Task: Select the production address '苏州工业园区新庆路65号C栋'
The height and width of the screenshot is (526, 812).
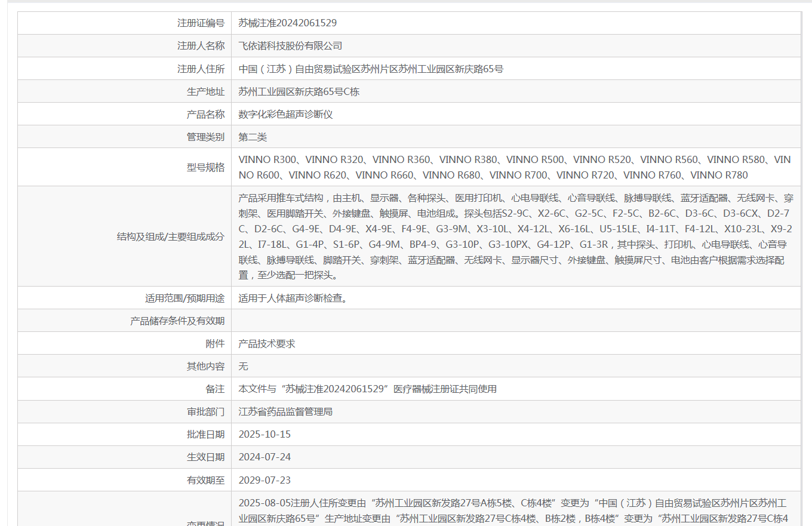Action: [299, 91]
